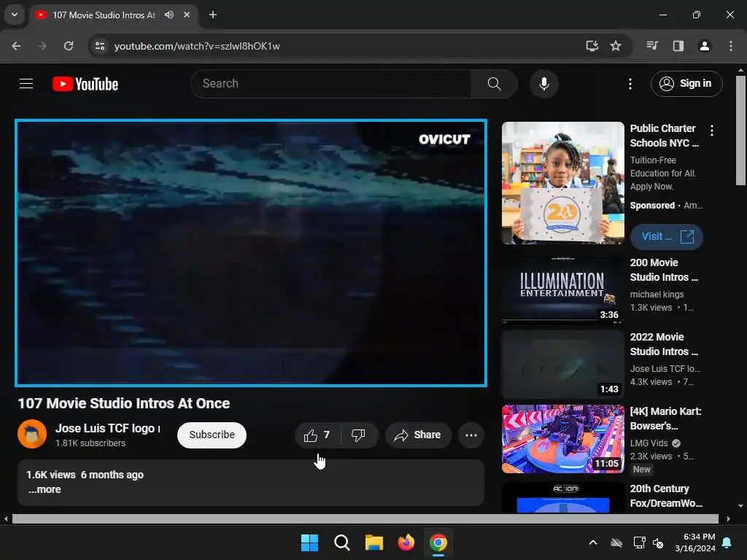The width and height of the screenshot is (747, 560).
Task: Open the 2022 Movie Studio Intros title
Action: click(664, 344)
